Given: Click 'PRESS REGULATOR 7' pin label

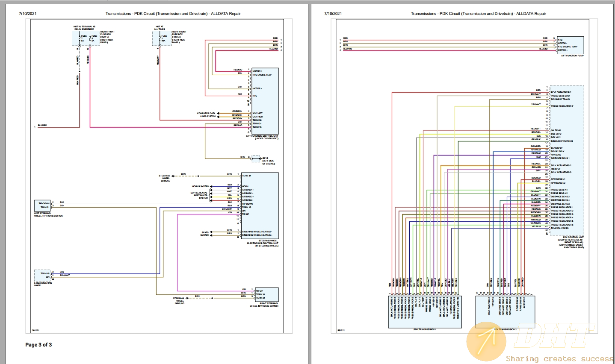Looking at the screenshot, I should (x=562, y=106).
